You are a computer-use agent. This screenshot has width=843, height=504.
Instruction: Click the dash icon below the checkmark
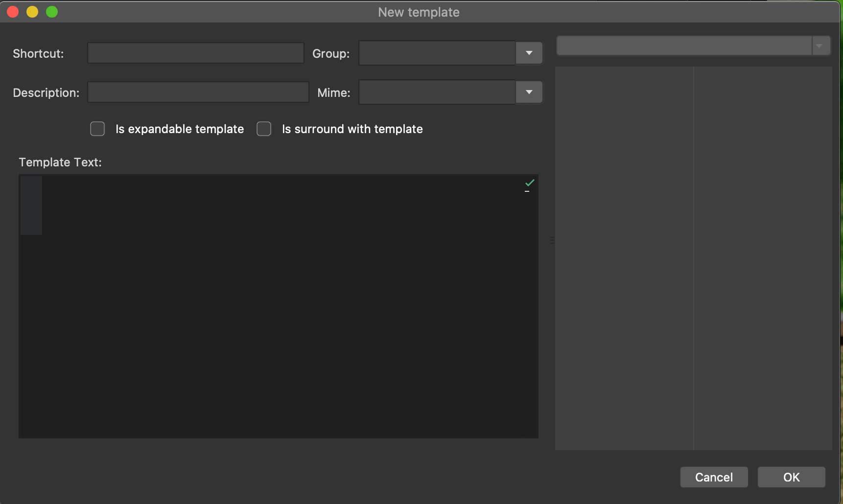pyautogui.click(x=528, y=192)
